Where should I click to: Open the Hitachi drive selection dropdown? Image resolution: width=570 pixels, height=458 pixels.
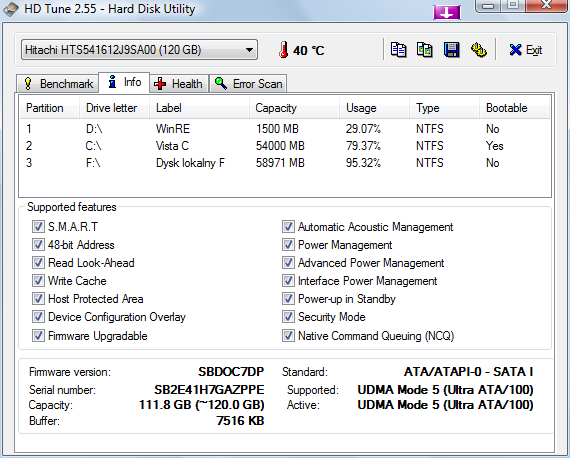[x=140, y=50]
